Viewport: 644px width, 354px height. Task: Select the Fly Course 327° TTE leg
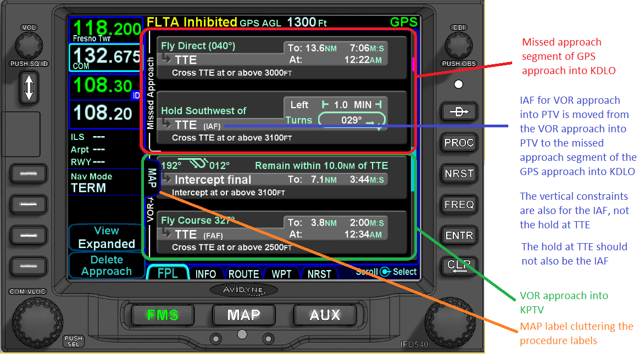(282, 233)
